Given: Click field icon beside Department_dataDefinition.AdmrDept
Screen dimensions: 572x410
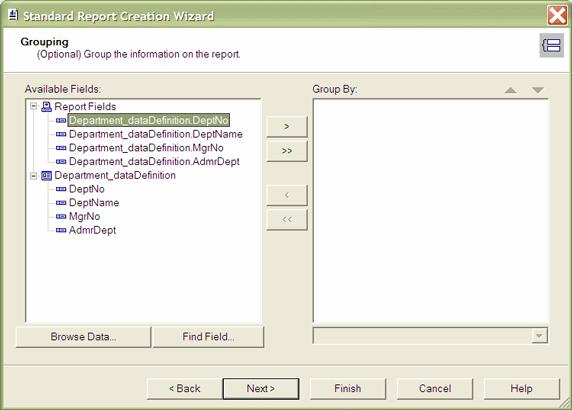Looking at the screenshot, I should click(x=61, y=162).
